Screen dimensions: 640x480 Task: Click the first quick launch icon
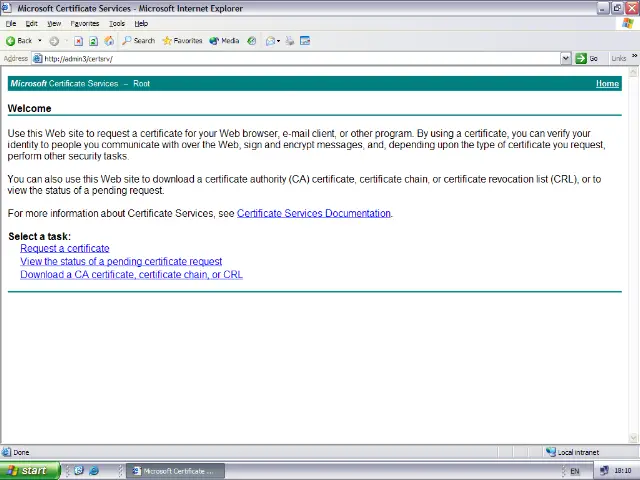pyautogui.click(x=79, y=471)
